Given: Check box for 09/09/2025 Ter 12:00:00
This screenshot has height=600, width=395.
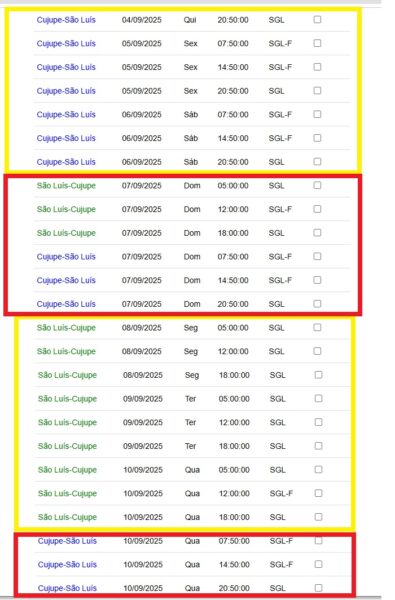Looking at the screenshot, I should click(318, 422).
